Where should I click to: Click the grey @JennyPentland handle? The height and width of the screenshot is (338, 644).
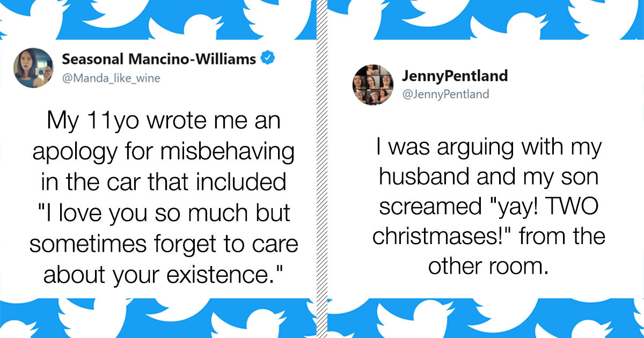445,94
